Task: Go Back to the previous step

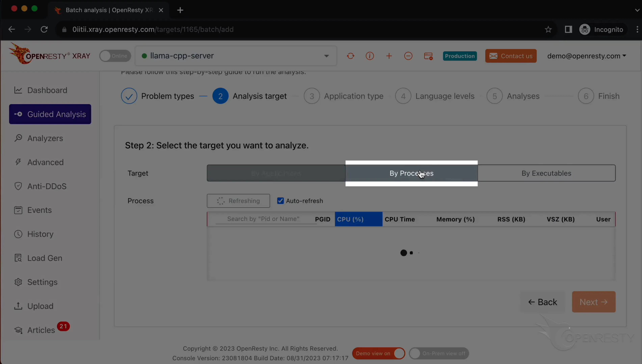Action: (x=542, y=302)
